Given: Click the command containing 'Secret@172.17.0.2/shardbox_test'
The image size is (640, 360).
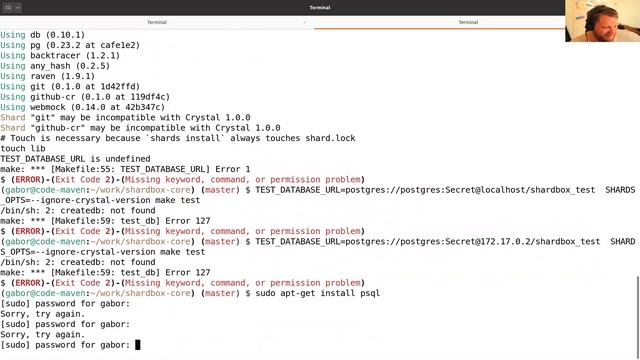Looking at the screenshot, I should [x=445, y=242].
